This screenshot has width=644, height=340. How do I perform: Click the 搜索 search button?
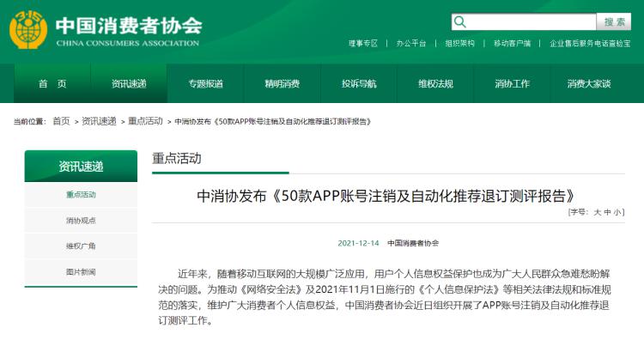(x=614, y=21)
